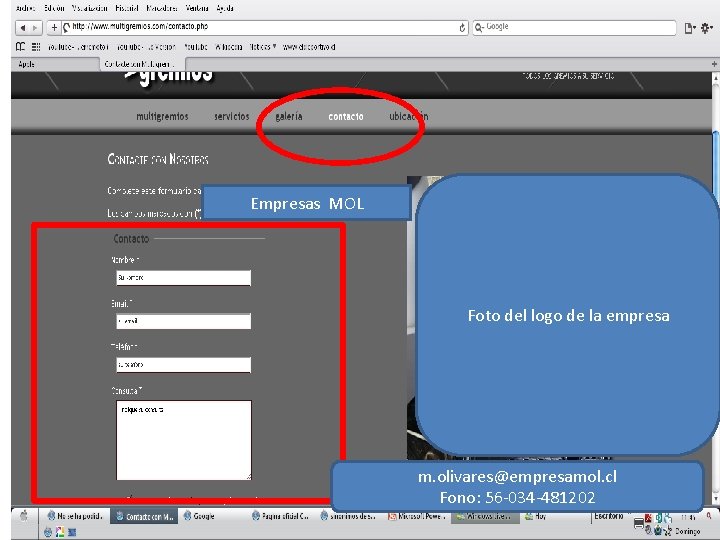Click the Email input field
Image resolution: width=720 pixels, height=540 pixels.
tap(184, 321)
